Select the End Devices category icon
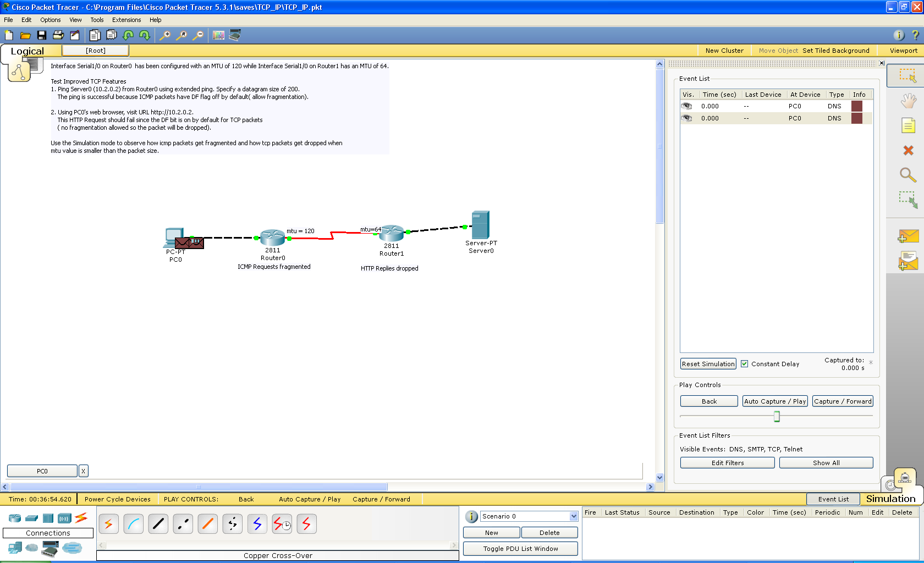 tap(15, 548)
